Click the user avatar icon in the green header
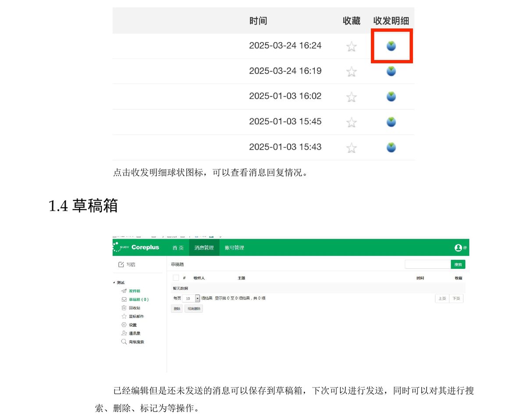Viewport: 526px width, 420px height. click(x=458, y=248)
